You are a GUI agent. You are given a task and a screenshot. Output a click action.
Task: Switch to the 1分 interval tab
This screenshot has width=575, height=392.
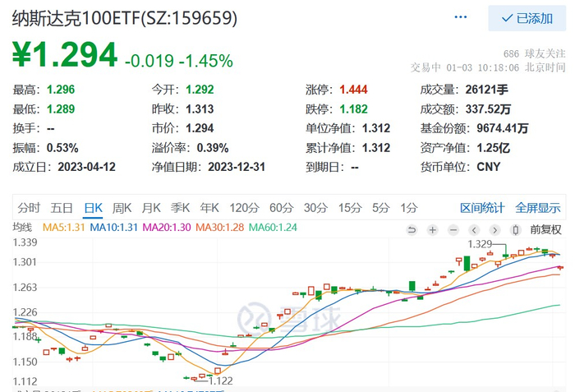click(x=408, y=208)
